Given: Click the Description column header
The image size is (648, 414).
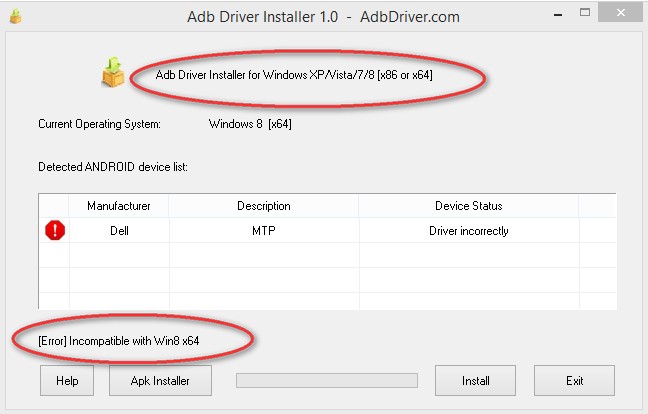Looking at the screenshot, I should click(263, 206).
